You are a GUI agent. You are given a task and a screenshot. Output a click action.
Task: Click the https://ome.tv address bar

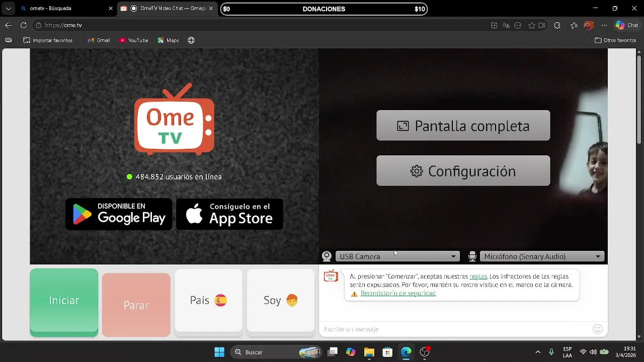[262, 25]
